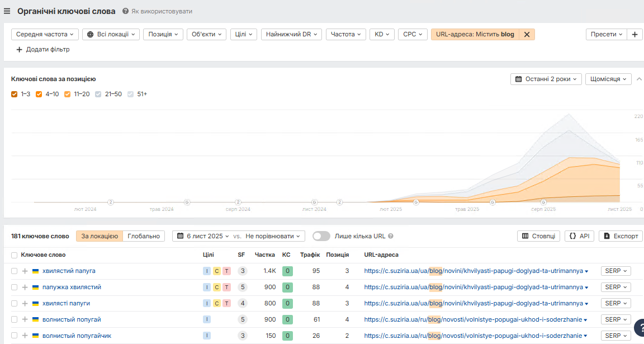Screen dimensions: 644x344
Task: Remove the URL-адреса blog filter
Action: (x=527, y=35)
